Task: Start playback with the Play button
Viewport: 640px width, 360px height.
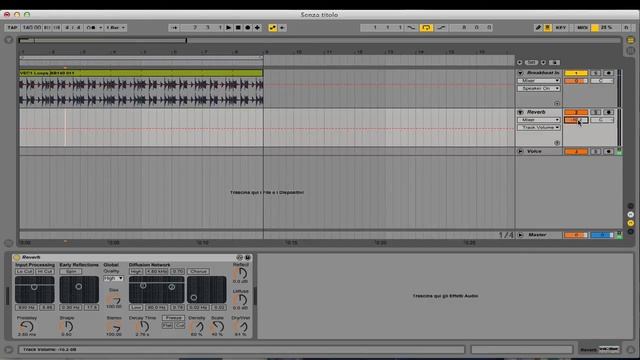Action: (229, 28)
